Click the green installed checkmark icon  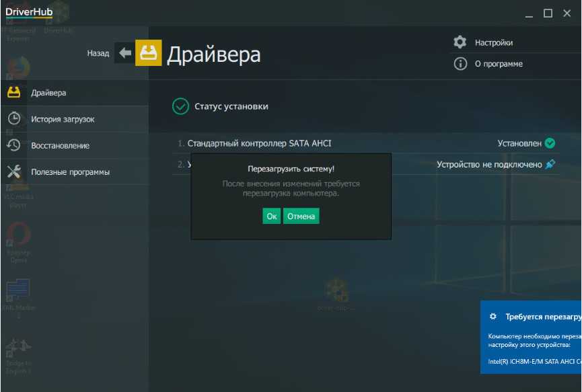[x=550, y=143]
